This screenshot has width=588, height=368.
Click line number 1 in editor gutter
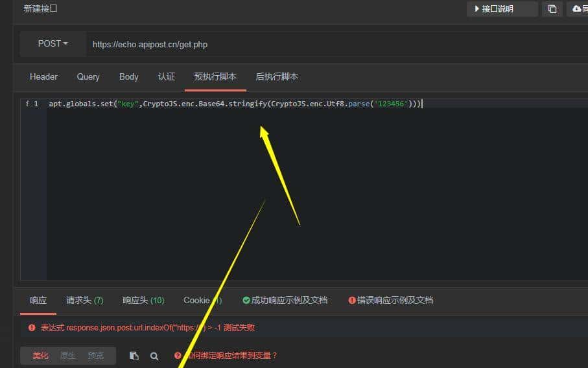click(36, 104)
